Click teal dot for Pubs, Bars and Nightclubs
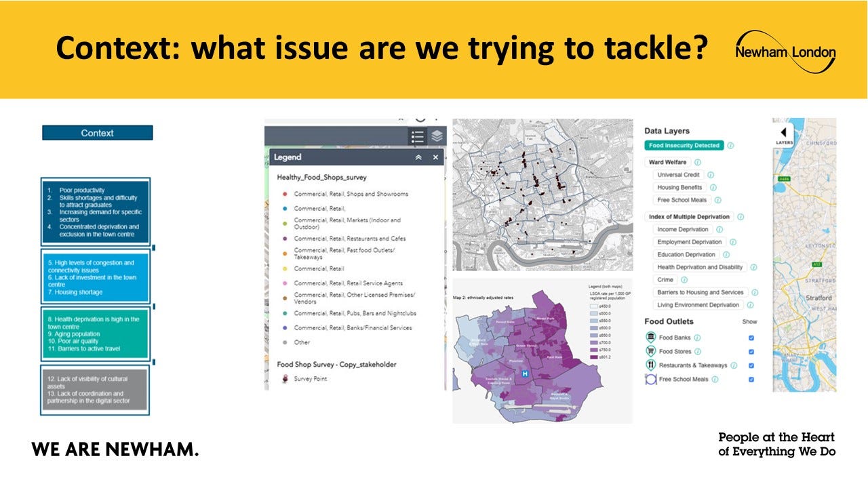 pyautogui.click(x=284, y=313)
